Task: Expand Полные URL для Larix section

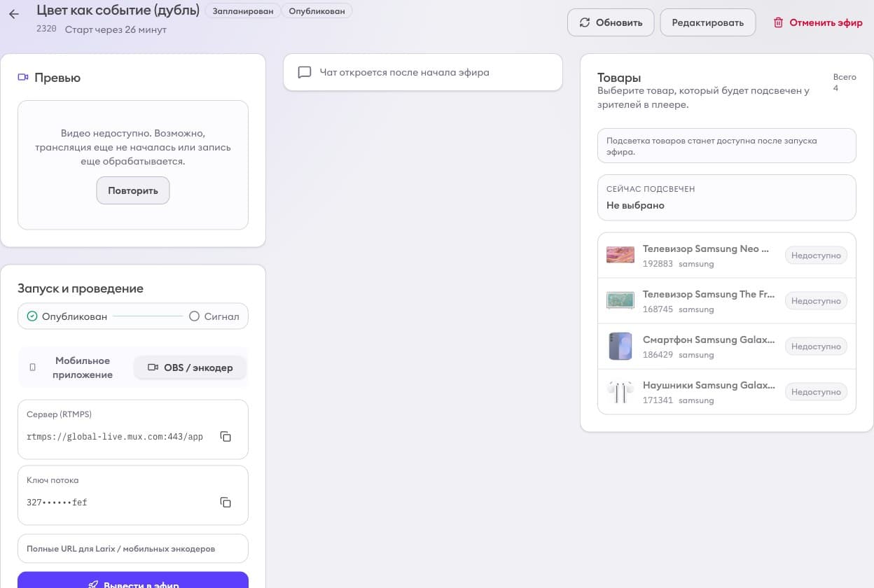Action: click(x=133, y=549)
